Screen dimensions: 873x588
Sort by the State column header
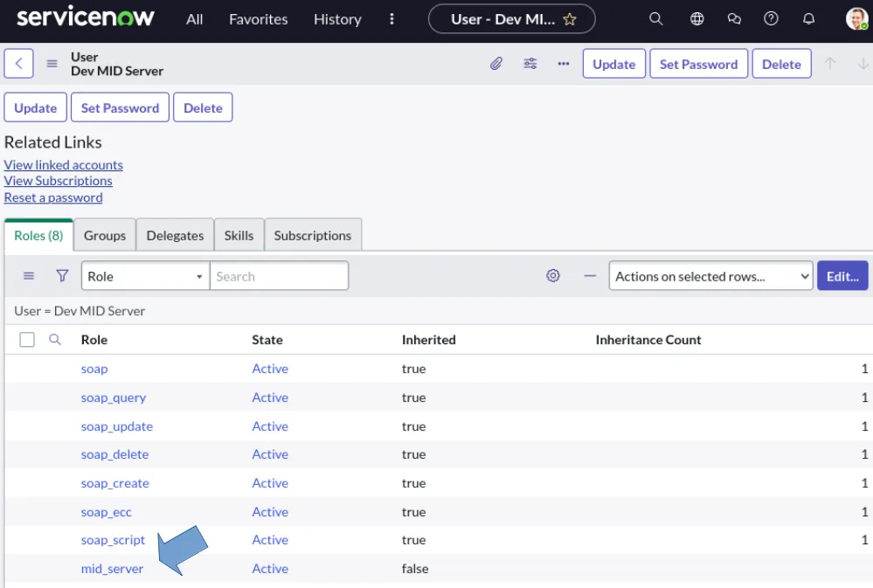(267, 340)
